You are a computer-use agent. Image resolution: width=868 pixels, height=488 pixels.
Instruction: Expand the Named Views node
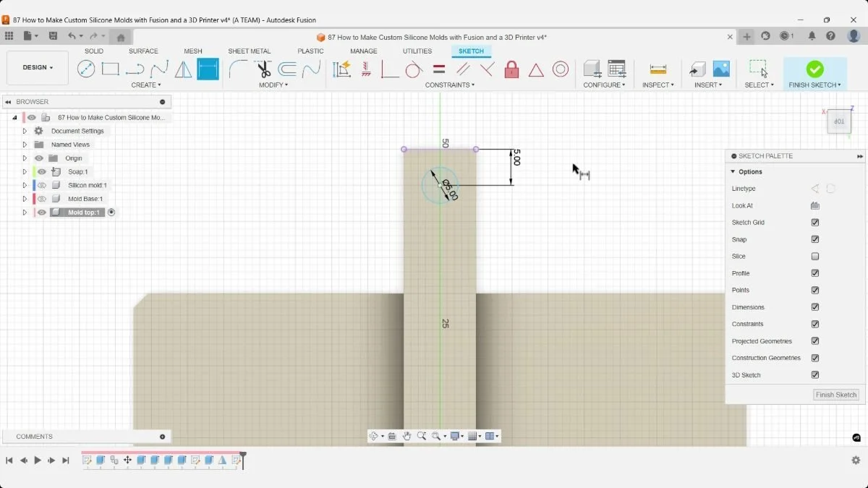(25, 145)
